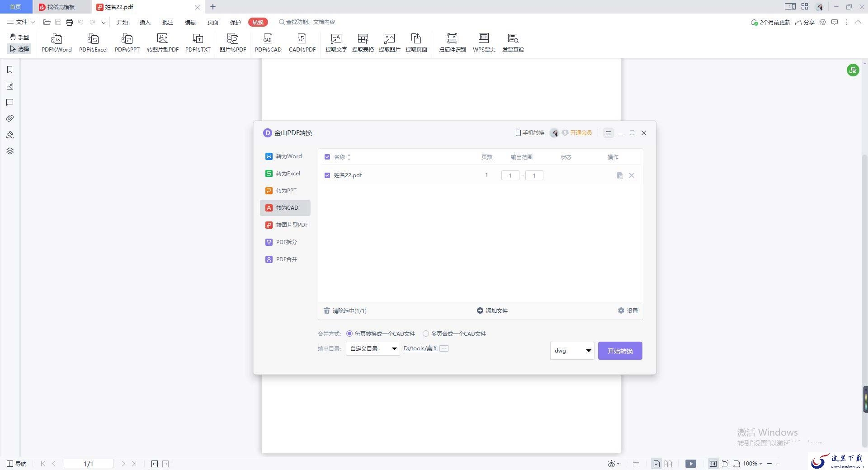Toggle the select-all checkbox beside 名称
868x470 pixels.
point(327,157)
